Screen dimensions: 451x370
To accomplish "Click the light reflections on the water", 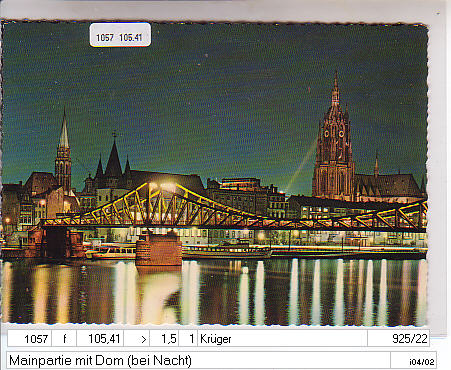I will pos(213,292).
